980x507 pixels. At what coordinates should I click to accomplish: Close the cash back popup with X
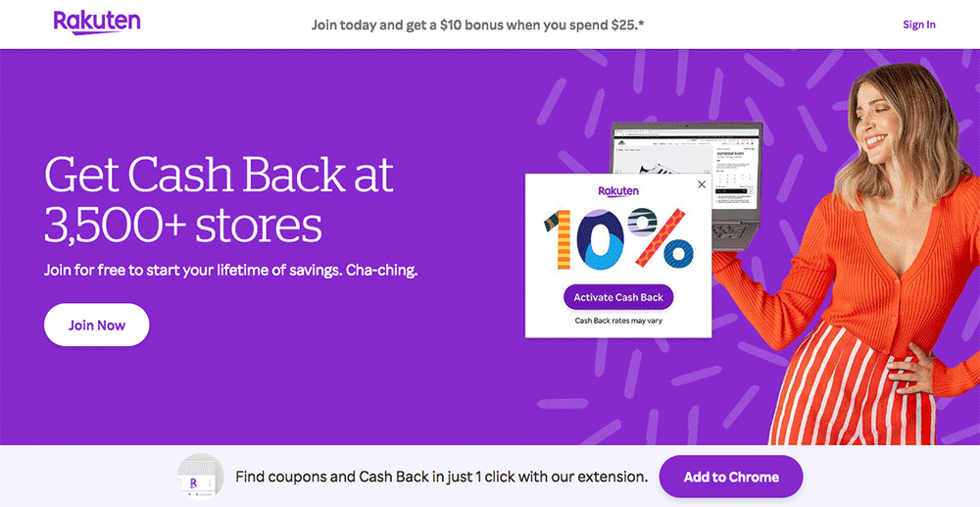pyautogui.click(x=701, y=184)
